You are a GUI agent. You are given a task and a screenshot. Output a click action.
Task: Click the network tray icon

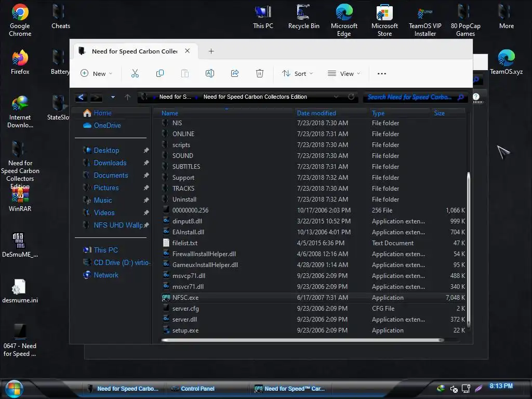[466, 389]
